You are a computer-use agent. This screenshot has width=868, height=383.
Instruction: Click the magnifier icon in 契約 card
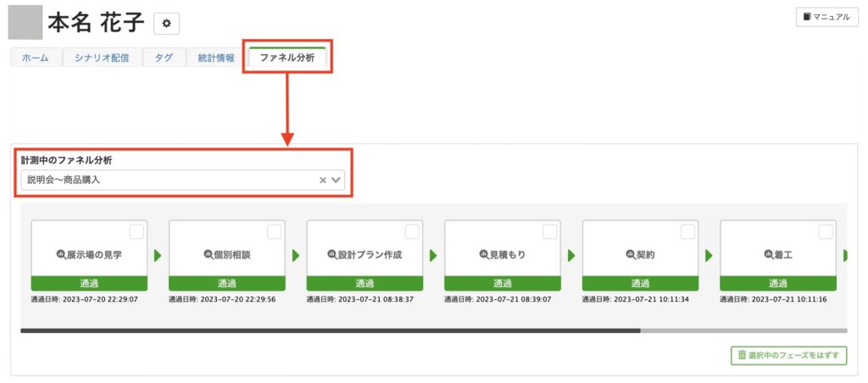pos(630,254)
